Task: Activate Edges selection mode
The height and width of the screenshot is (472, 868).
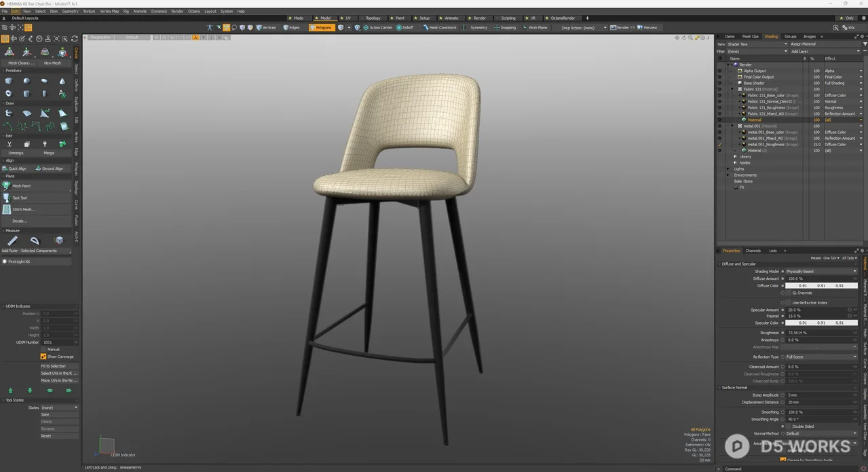Action: [x=292, y=28]
